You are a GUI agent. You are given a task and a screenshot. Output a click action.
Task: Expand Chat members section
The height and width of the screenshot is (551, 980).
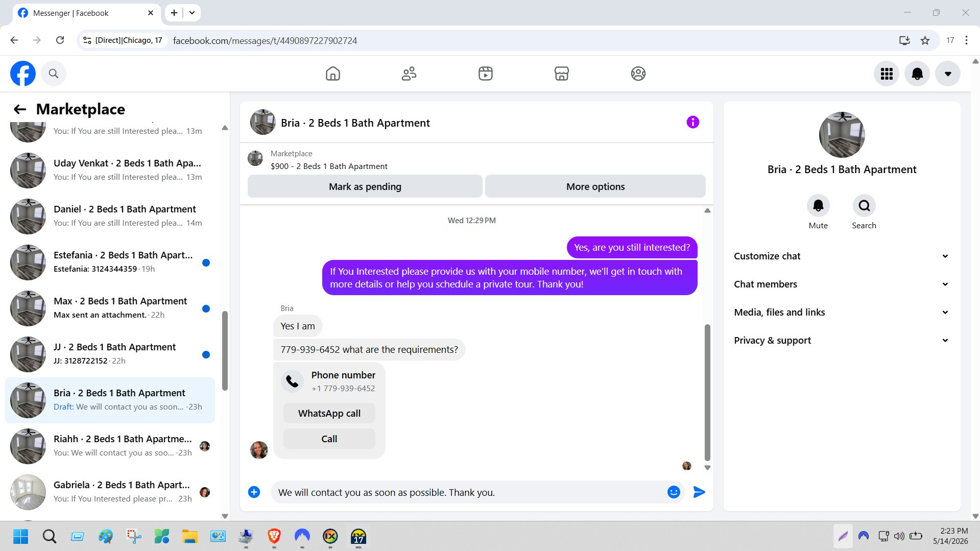tap(842, 284)
